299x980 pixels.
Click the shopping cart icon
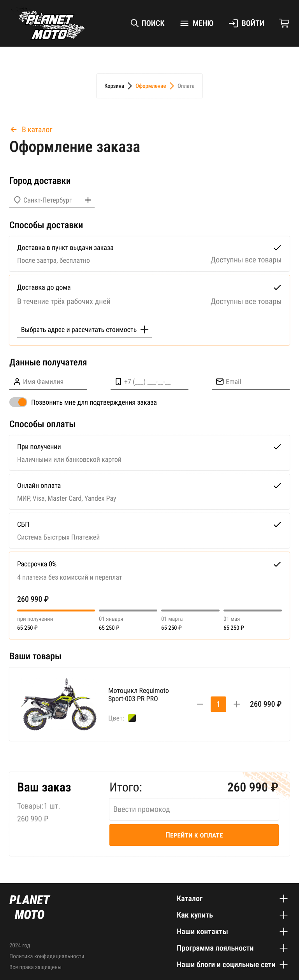[x=284, y=23]
